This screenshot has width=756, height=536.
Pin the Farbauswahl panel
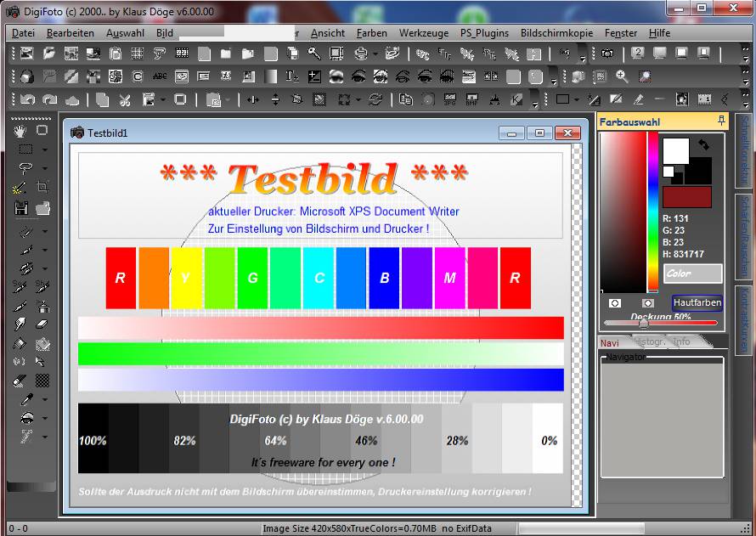pyautogui.click(x=721, y=121)
